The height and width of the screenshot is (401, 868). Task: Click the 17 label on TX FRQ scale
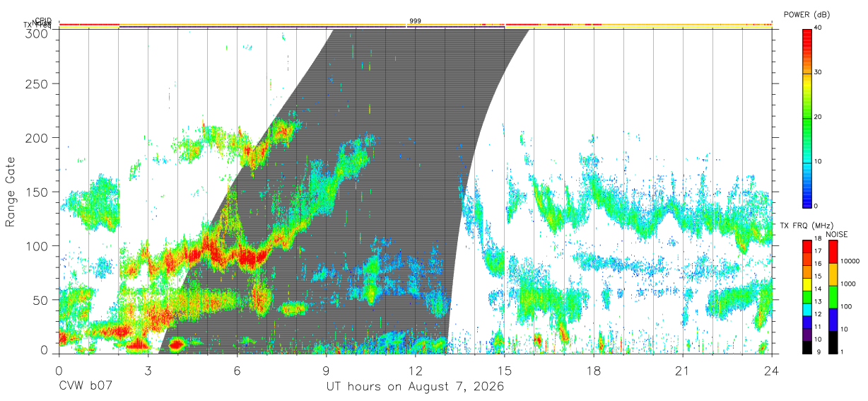tap(819, 251)
